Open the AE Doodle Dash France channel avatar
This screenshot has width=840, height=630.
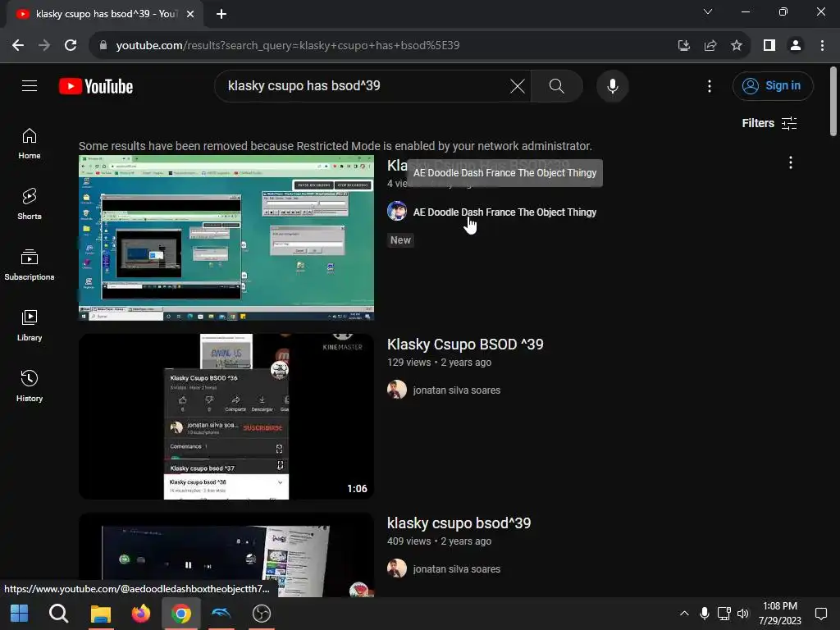click(x=397, y=211)
